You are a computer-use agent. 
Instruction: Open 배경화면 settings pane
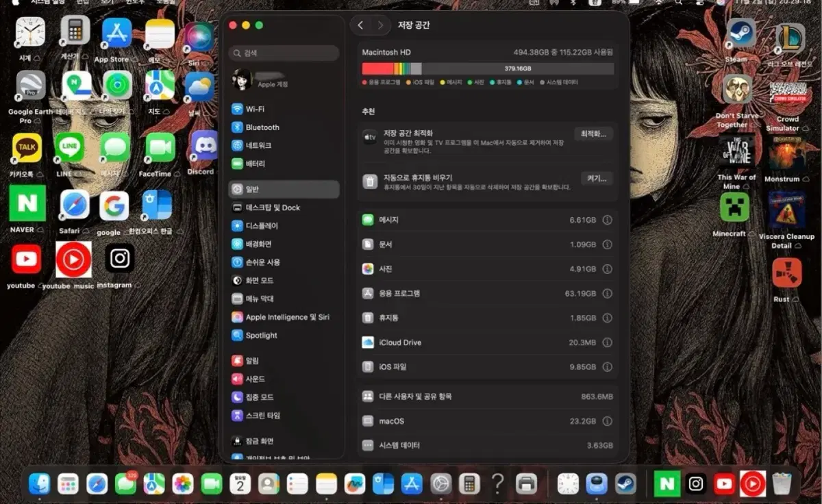click(284, 244)
